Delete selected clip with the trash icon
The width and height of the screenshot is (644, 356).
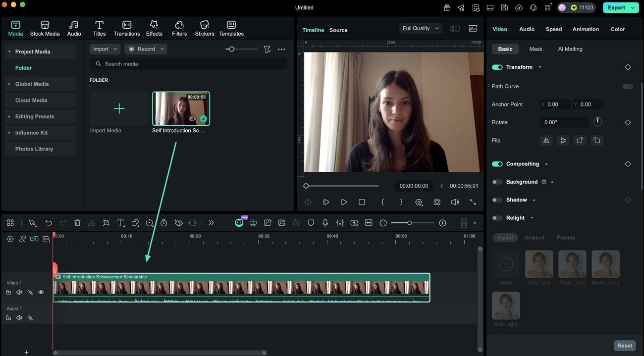pyautogui.click(x=77, y=223)
